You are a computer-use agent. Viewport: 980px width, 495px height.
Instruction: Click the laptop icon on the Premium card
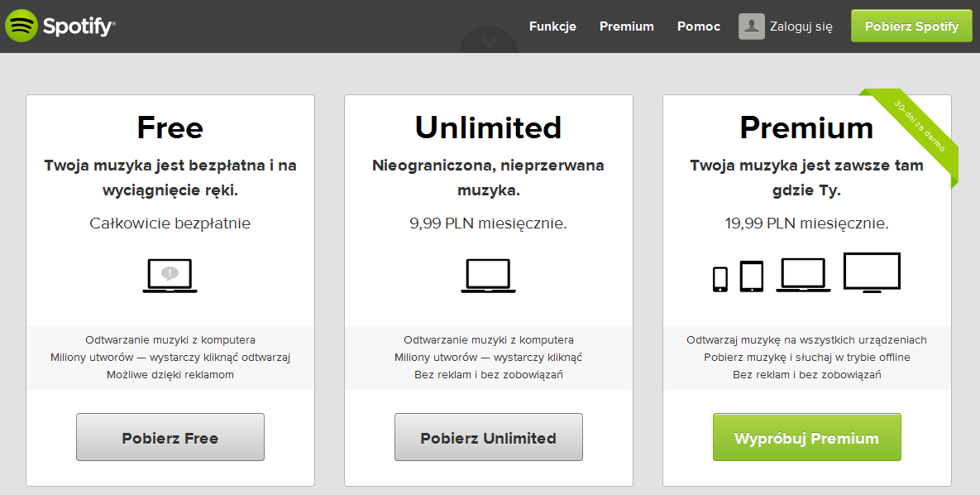tap(802, 273)
